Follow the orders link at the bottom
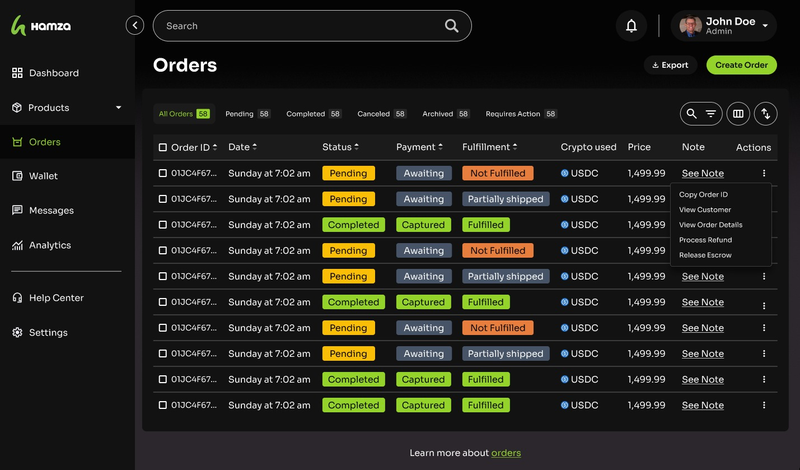 coord(506,453)
